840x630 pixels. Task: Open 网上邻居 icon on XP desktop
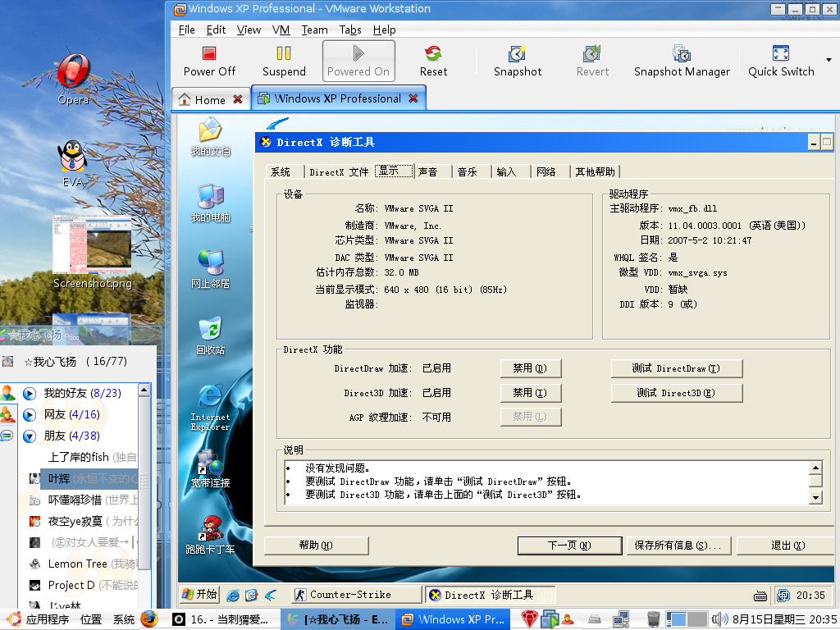[x=211, y=269]
